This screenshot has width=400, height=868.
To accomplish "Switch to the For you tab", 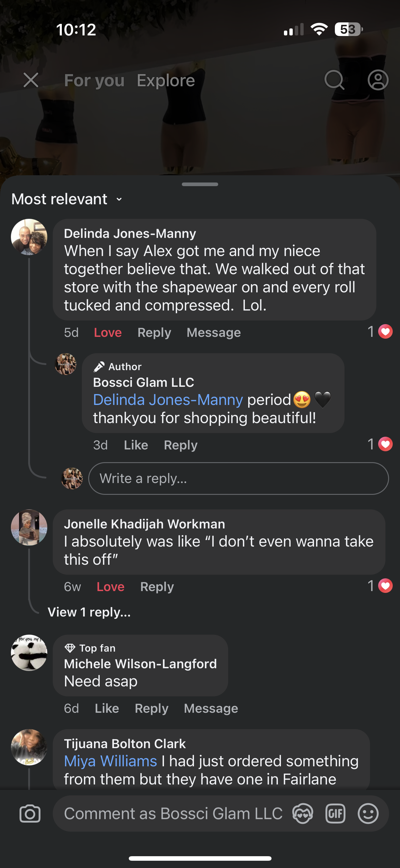I will point(94,81).
